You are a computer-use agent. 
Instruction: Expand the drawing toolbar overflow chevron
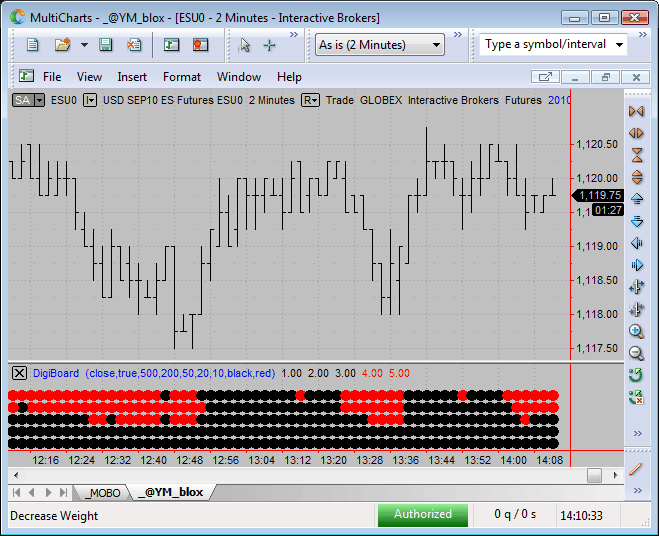(x=638, y=491)
